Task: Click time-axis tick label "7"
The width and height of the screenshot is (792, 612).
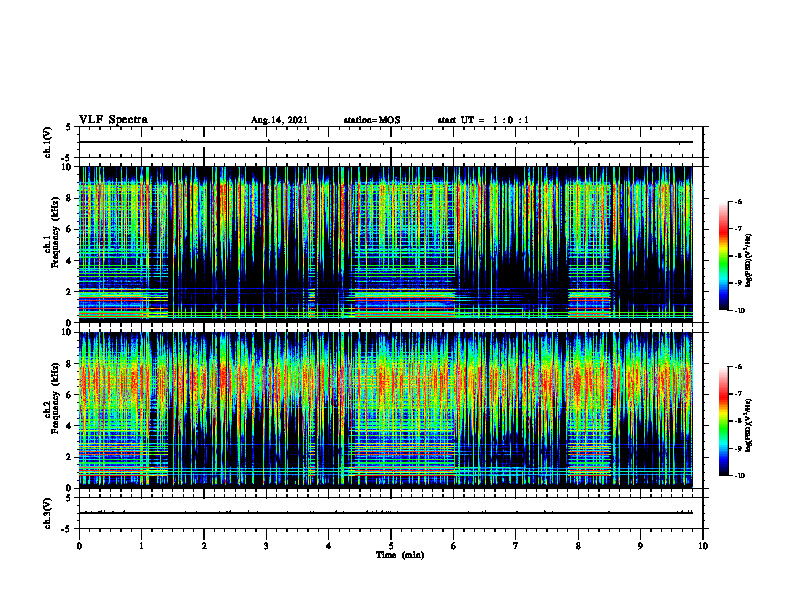Action: 516,546
